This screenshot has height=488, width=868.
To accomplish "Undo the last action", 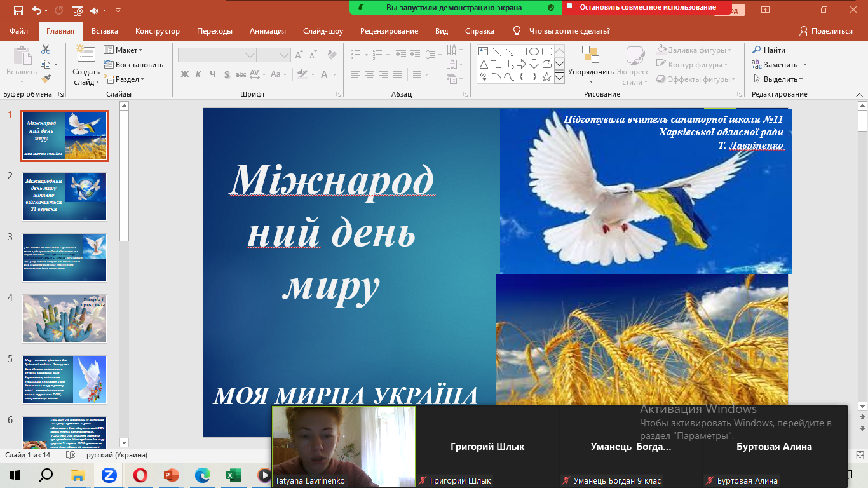I will [x=37, y=10].
